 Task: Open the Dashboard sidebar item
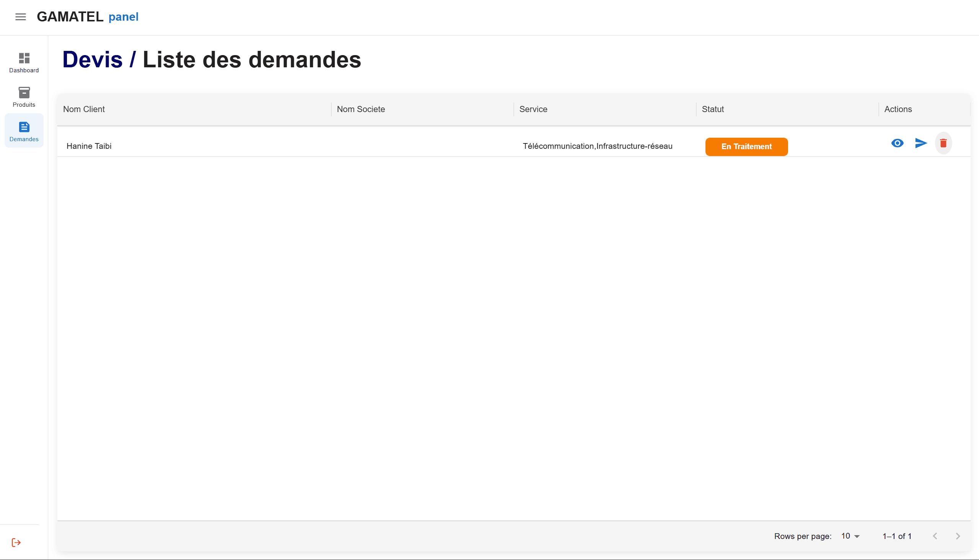(x=24, y=63)
